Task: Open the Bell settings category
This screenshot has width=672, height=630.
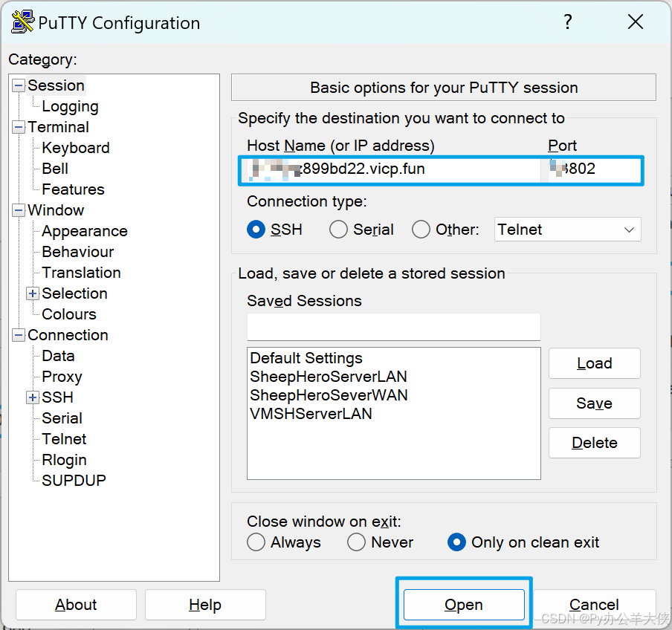Action: tap(55, 169)
